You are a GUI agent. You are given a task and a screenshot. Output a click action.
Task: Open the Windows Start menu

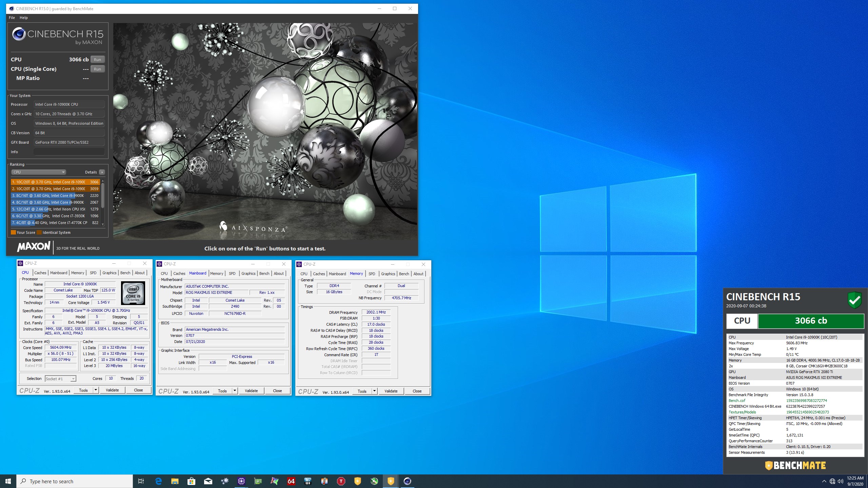pos(8,481)
